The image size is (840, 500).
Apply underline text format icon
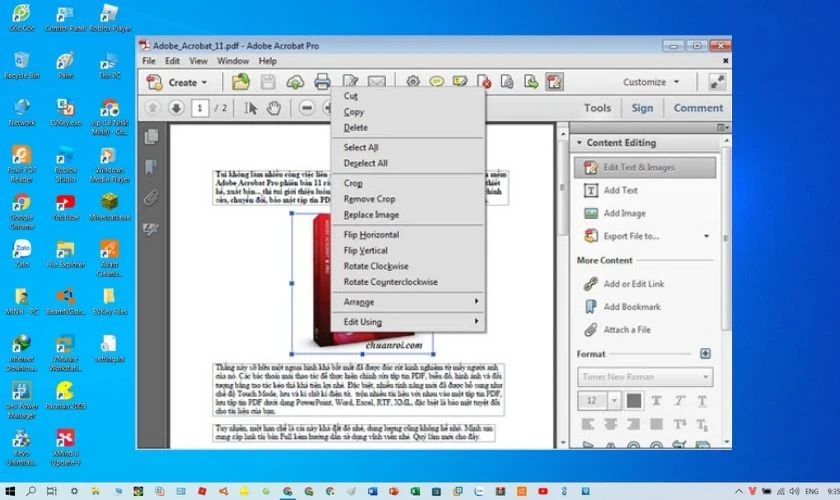click(702, 400)
